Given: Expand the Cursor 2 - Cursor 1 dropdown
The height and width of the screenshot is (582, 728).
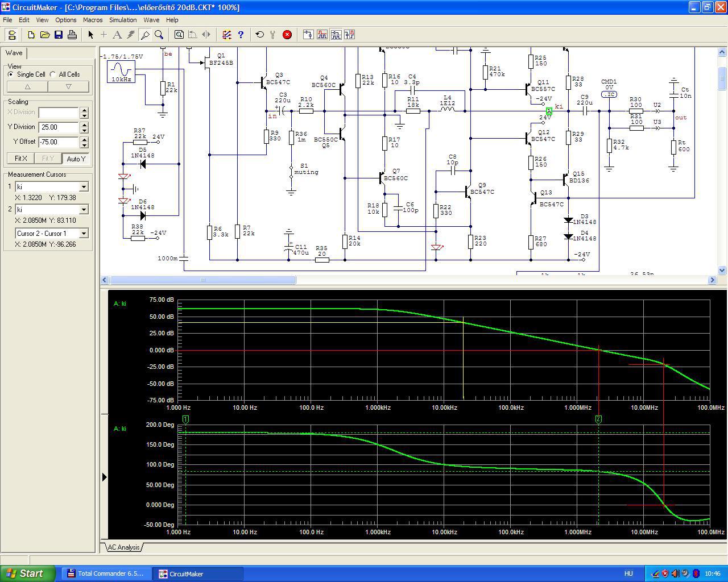Looking at the screenshot, I should point(84,234).
